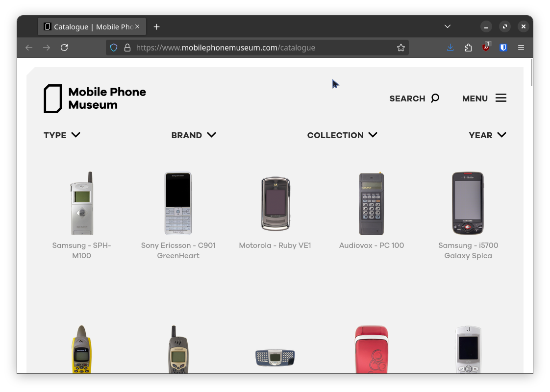This screenshot has width=550, height=392.
Task: Open the site MENU hamburger icon
Action: (x=501, y=98)
